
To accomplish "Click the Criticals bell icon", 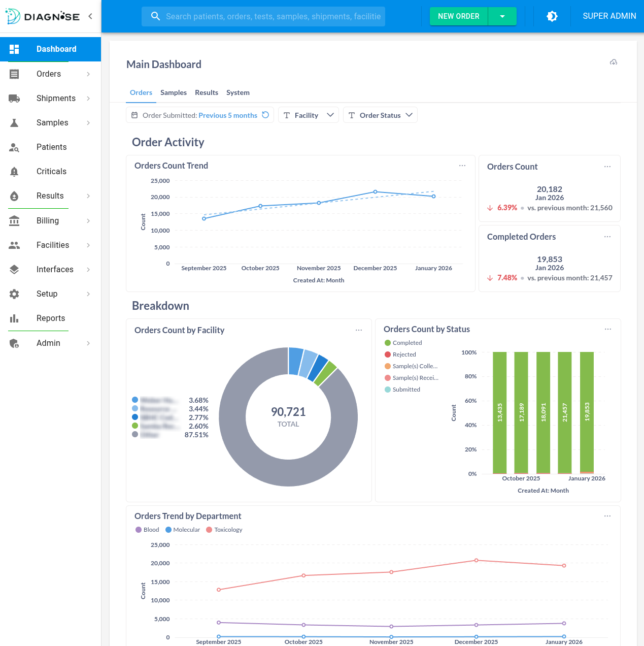I will (x=14, y=171).
